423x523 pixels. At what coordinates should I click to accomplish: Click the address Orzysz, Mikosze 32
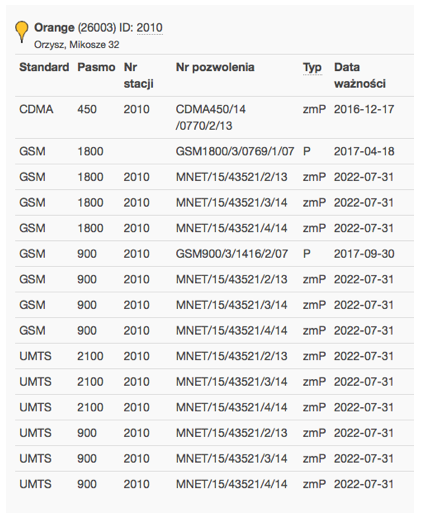pyautogui.click(x=76, y=45)
